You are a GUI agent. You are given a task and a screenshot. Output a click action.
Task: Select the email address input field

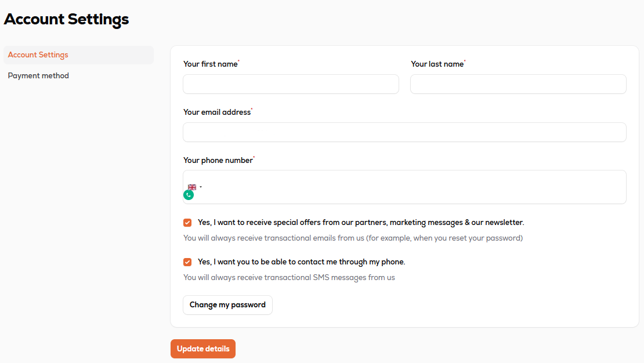404,132
